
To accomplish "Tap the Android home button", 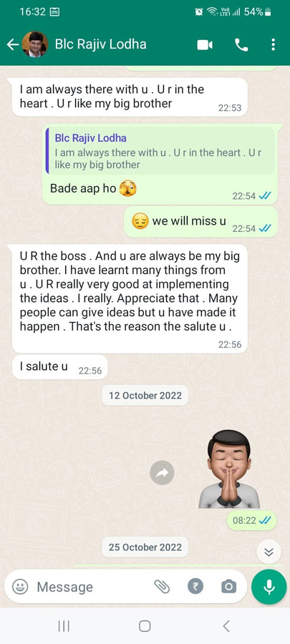I will tap(145, 626).
